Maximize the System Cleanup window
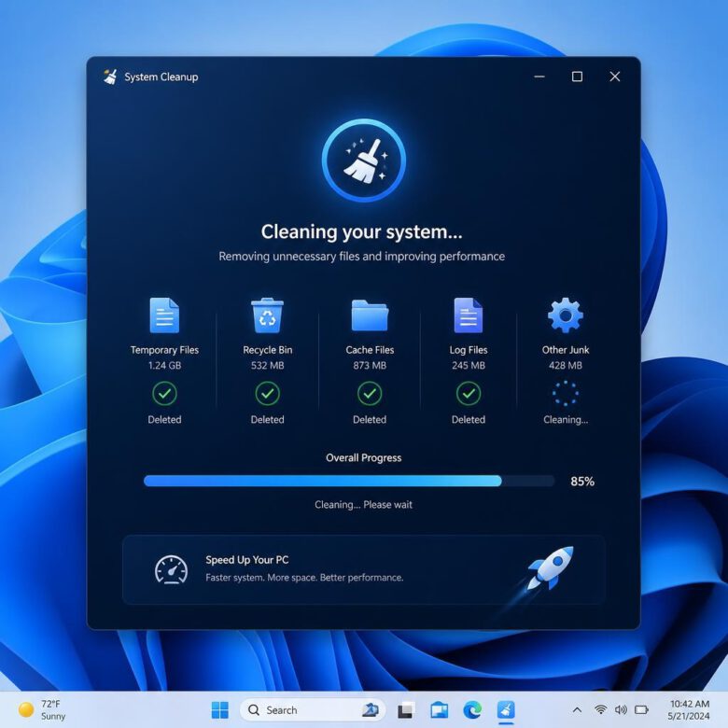 577,77
